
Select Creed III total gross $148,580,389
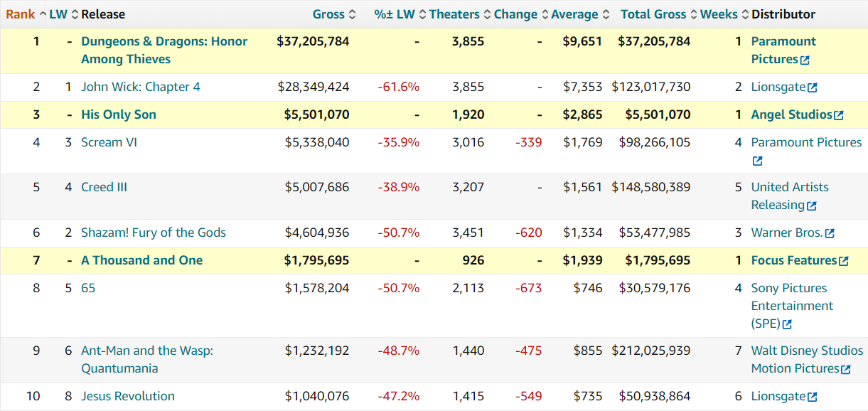click(x=651, y=187)
